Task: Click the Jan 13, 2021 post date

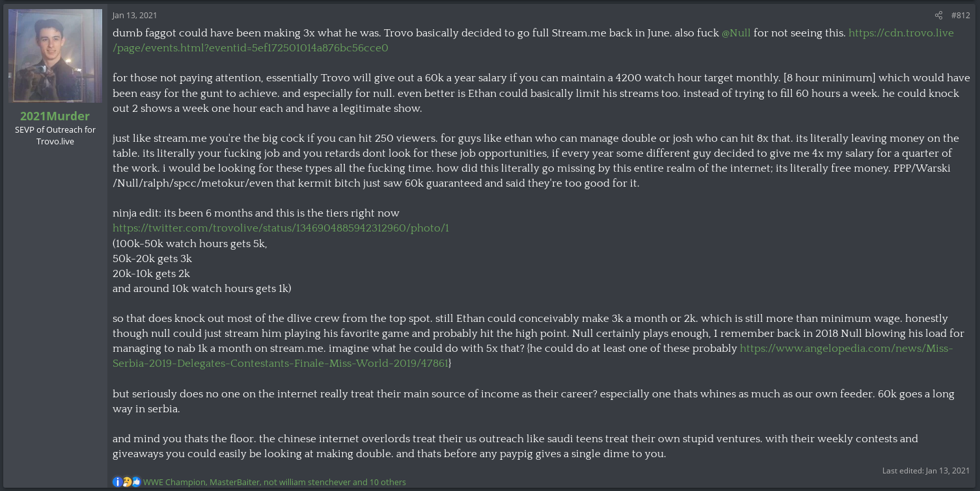Action: [x=135, y=15]
